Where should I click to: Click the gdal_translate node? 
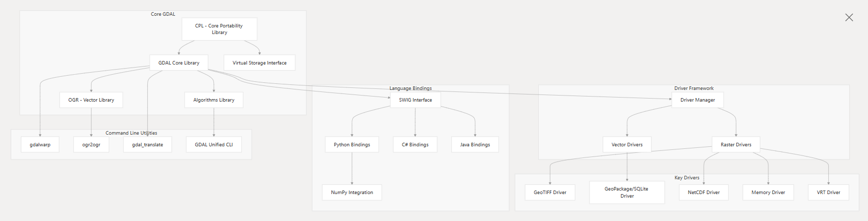point(148,145)
